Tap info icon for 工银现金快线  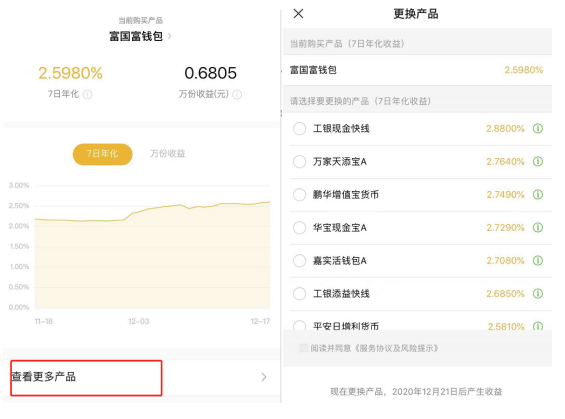(538, 128)
